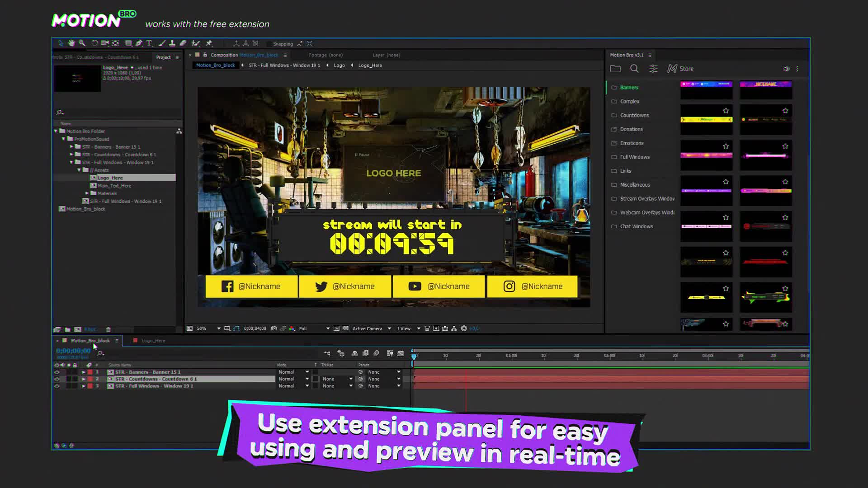Viewport: 868px width, 488px height.
Task: Hide the Window 19 1 layer
Action: pyautogui.click(x=57, y=386)
